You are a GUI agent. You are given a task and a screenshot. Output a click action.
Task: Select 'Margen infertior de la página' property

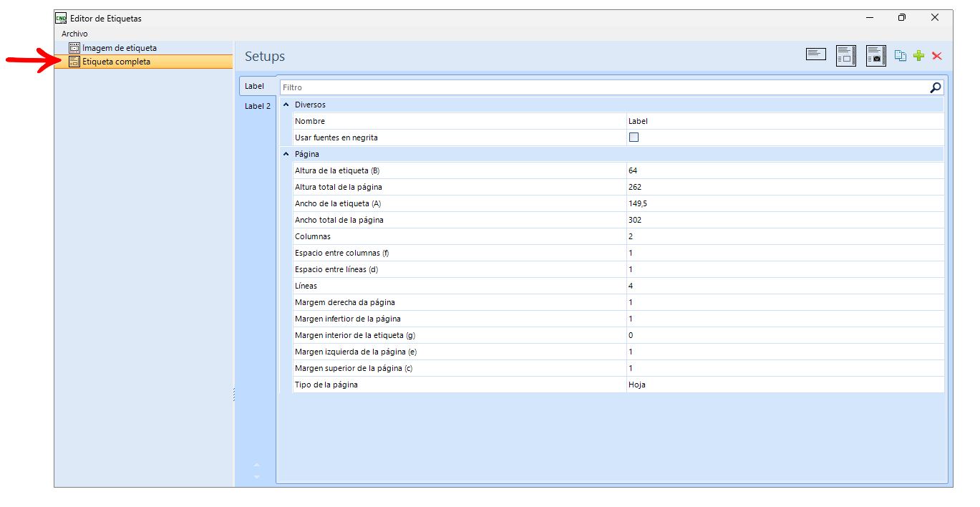(x=348, y=319)
